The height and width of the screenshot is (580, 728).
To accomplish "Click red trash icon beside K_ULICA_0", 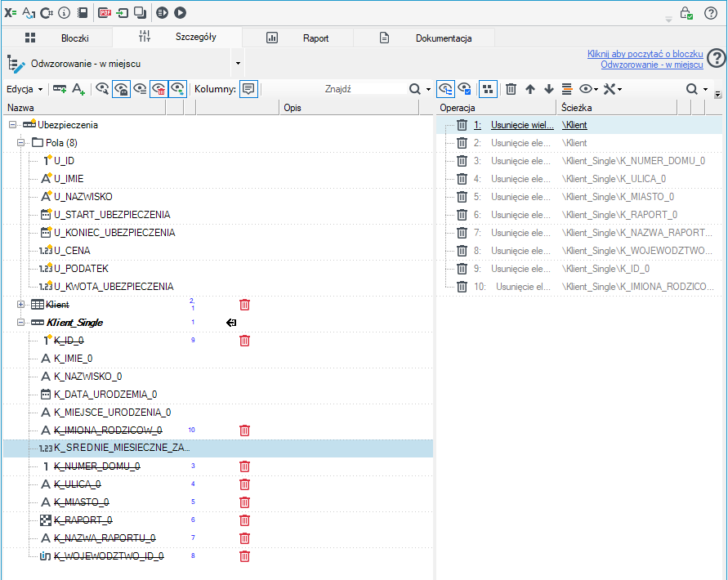I will point(244,484).
